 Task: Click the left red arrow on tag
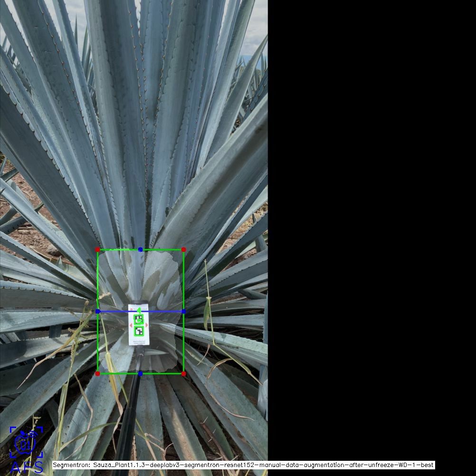(131, 325)
